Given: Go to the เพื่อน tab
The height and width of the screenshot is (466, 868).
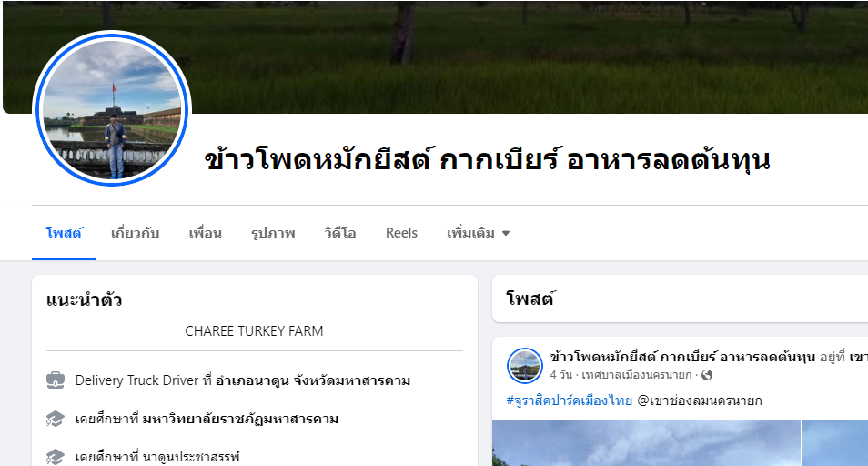Looking at the screenshot, I should click(206, 233).
